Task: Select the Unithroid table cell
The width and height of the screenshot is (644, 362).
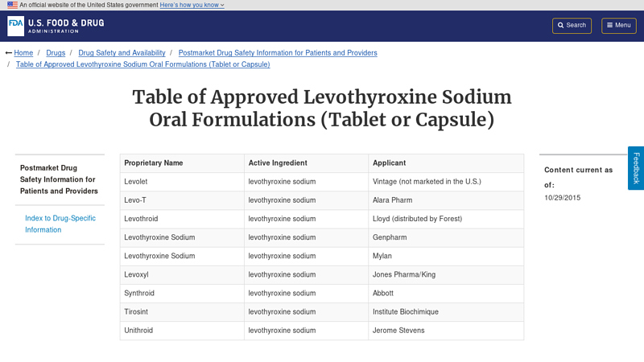Action: pyautogui.click(x=182, y=331)
